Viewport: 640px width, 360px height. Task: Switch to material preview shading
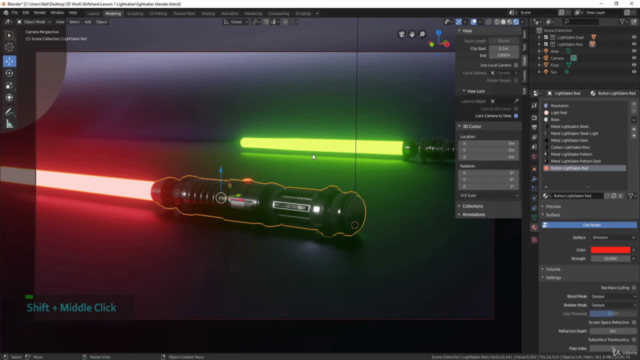[x=510, y=22]
